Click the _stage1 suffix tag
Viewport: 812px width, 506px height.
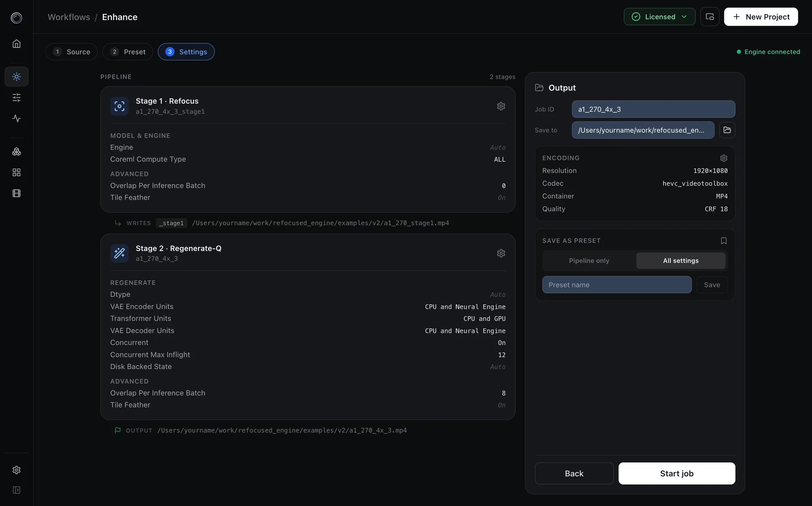pos(171,223)
